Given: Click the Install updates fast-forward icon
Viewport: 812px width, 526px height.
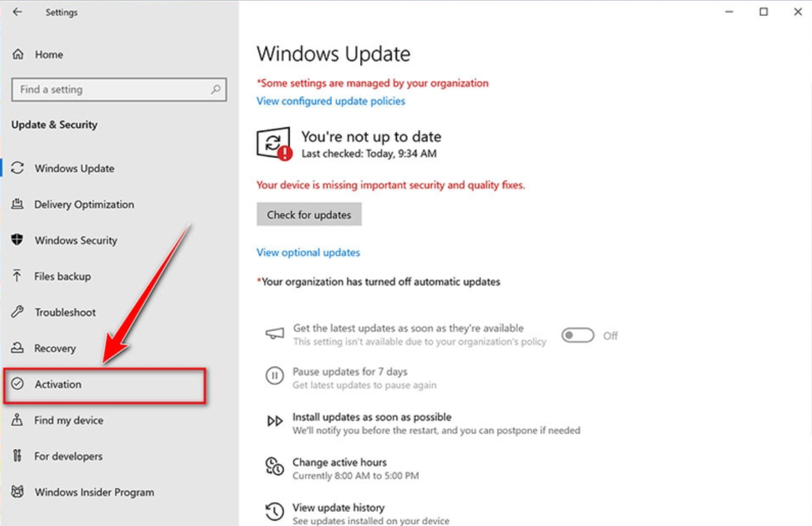Looking at the screenshot, I should (275, 421).
